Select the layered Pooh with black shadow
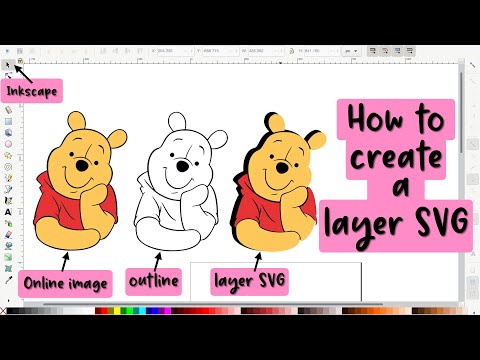480x360 pixels. [x=278, y=183]
